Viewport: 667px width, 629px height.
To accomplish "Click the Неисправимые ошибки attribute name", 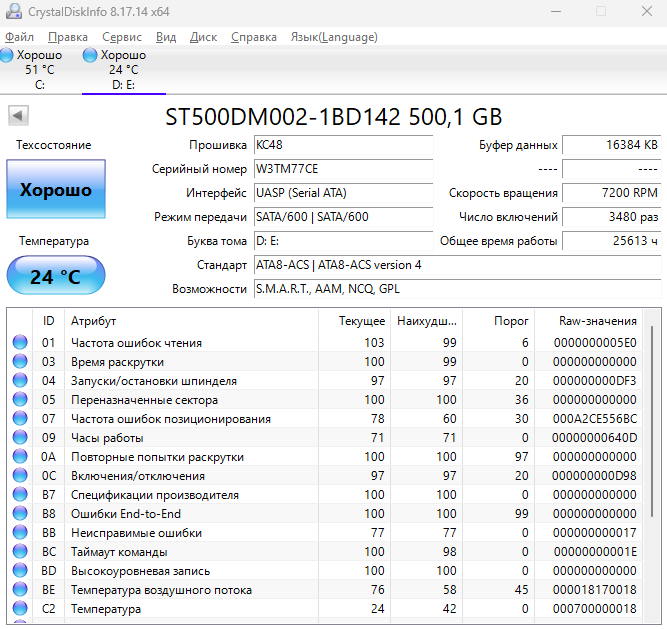I will click(x=136, y=533).
